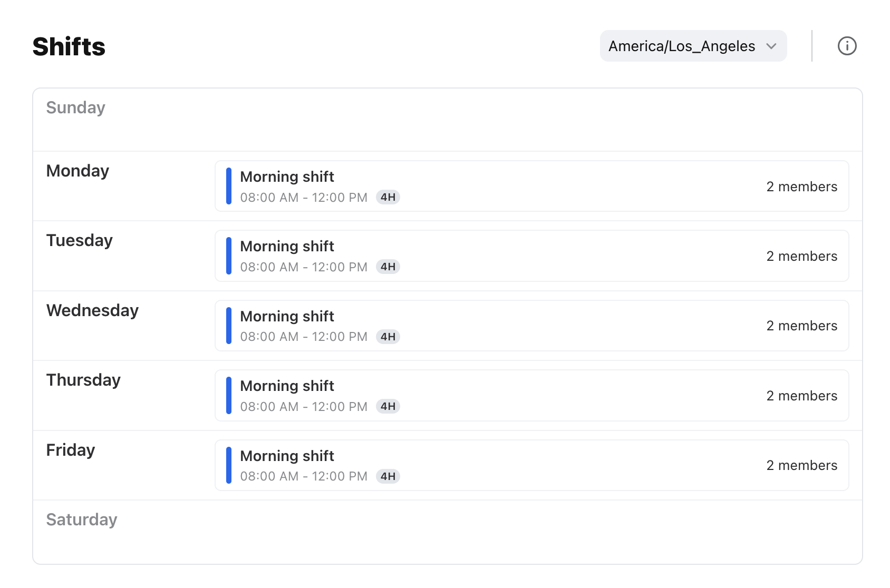
Task: Select the empty Saturday row
Action: 447,532
